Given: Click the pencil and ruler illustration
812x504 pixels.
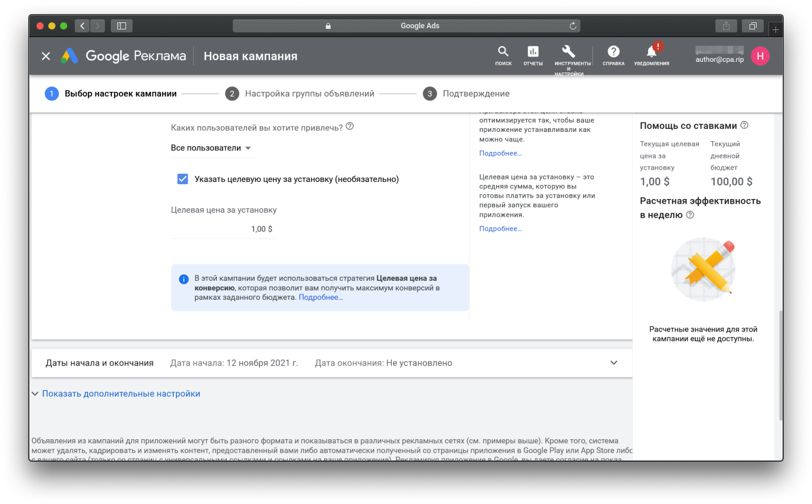Looking at the screenshot, I should click(x=703, y=270).
